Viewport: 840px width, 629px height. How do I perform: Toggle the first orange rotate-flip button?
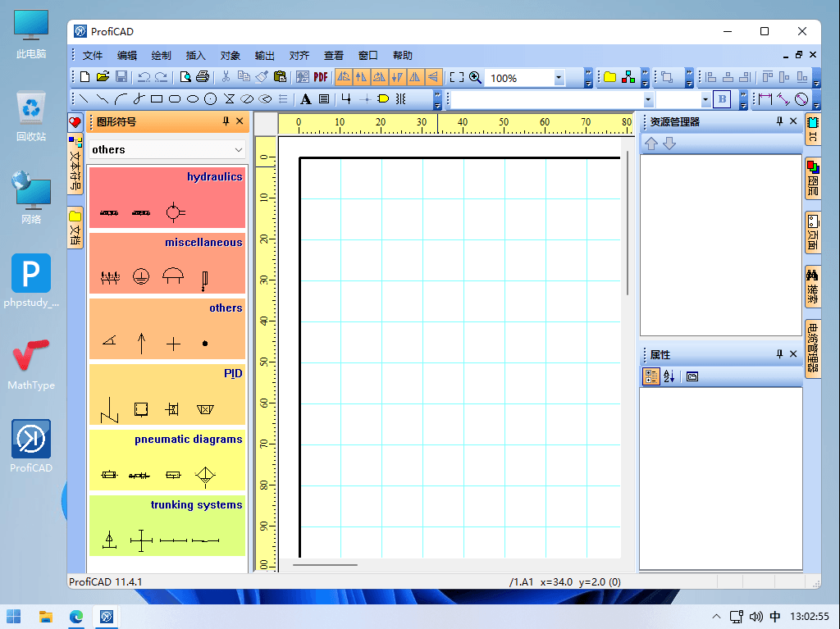(x=344, y=77)
